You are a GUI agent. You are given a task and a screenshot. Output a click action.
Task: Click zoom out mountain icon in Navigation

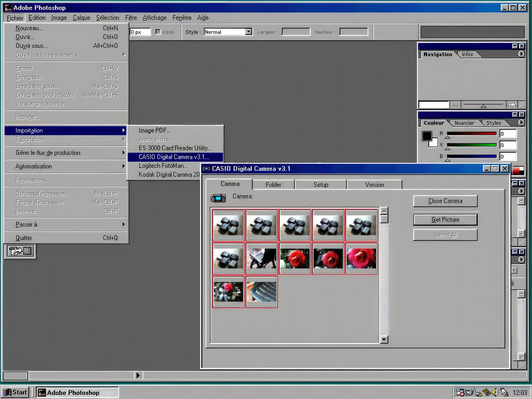(x=455, y=105)
